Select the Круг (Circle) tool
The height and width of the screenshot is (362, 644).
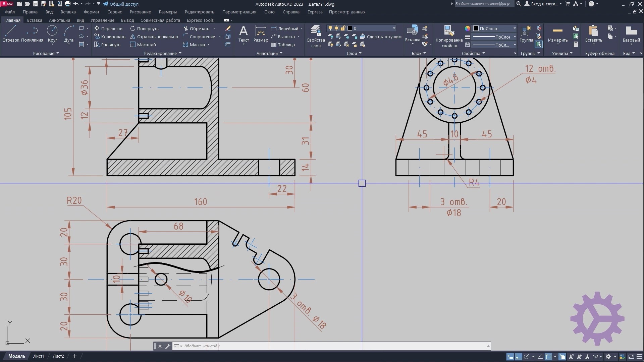[x=52, y=34]
